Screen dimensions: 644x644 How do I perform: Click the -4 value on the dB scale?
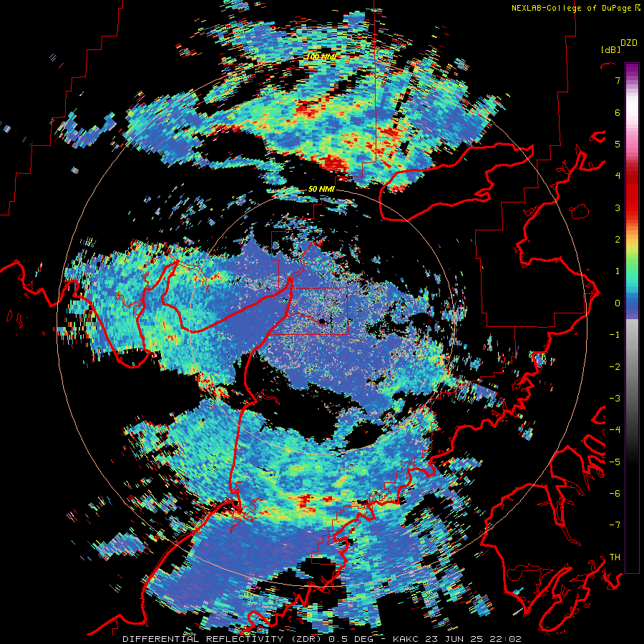click(615, 430)
